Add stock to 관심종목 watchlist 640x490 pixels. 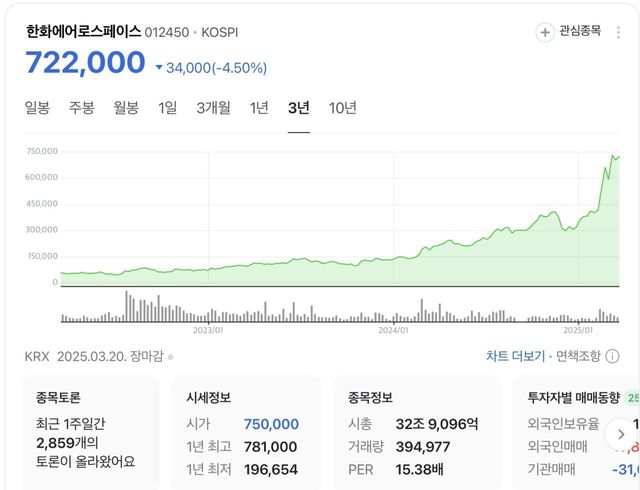[570, 32]
